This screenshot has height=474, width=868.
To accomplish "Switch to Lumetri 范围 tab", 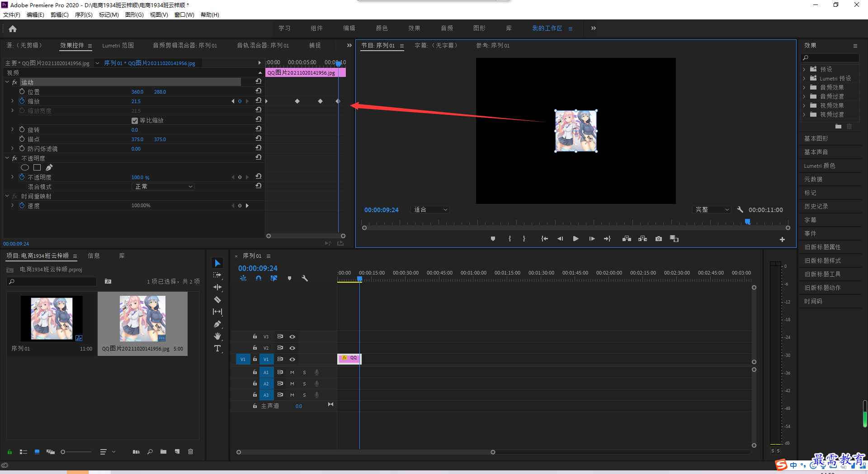I will click(x=118, y=46).
